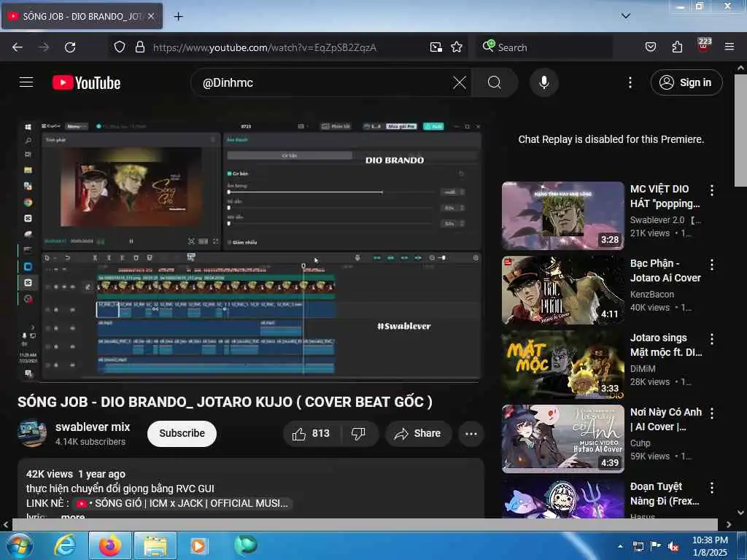
Task: Open the Firefox extensions icon
Action: coord(677,47)
